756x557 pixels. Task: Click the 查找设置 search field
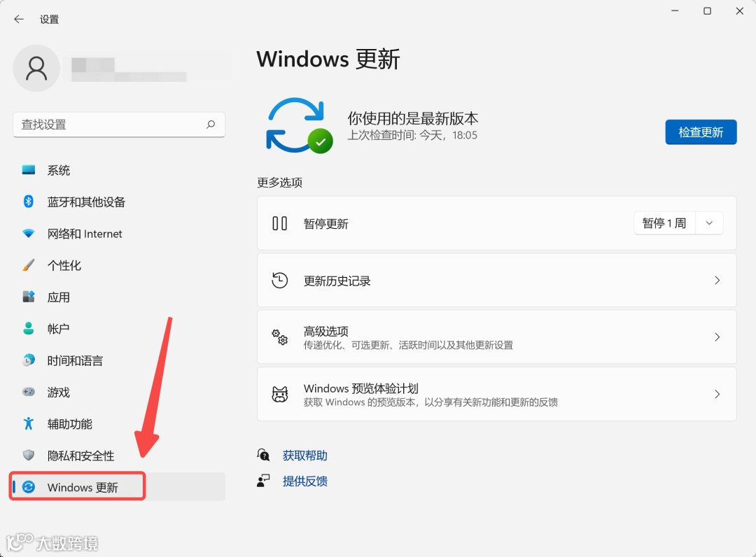point(118,125)
